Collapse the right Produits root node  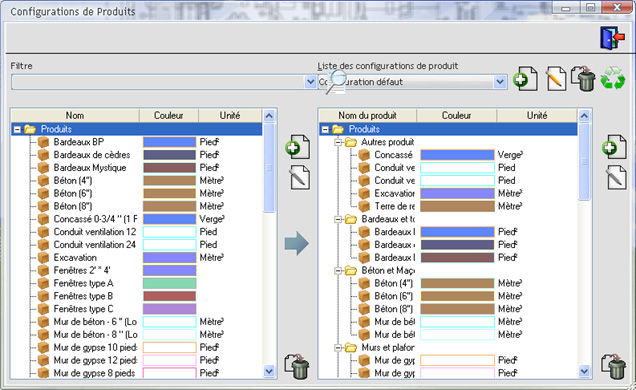[325, 130]
